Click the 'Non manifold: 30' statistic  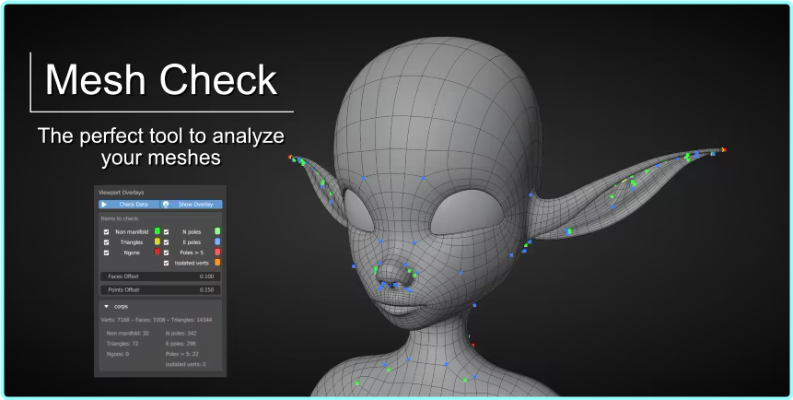pyautogui.click(x=127, y=334)
